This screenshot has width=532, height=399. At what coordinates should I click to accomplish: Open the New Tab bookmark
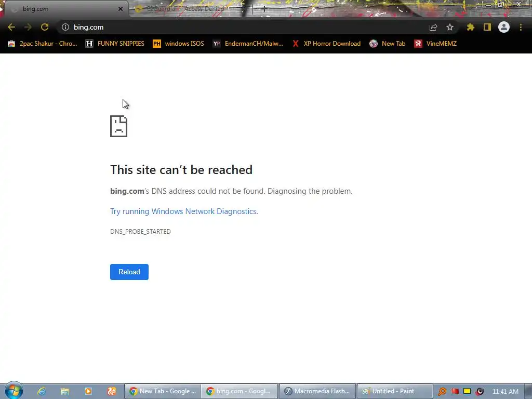(388, 44)
